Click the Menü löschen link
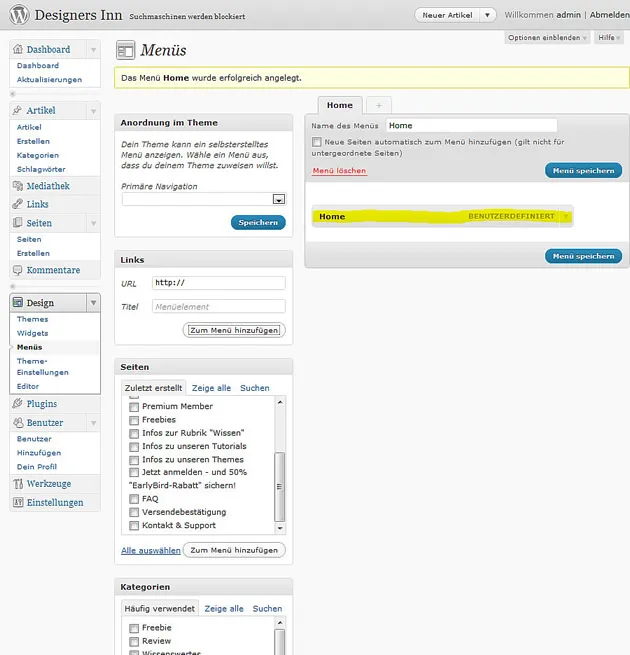The width and height of the screenshot is (630, 655). click(x=339, y=171)
